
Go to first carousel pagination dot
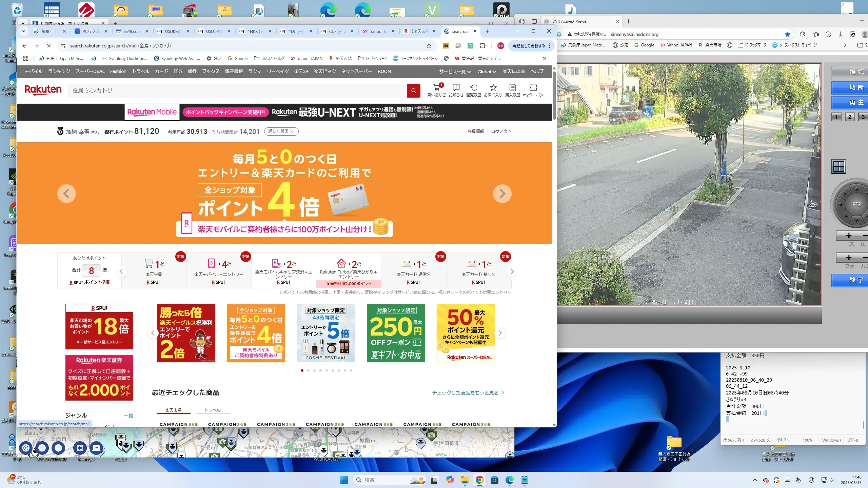[x=302, y=370]
